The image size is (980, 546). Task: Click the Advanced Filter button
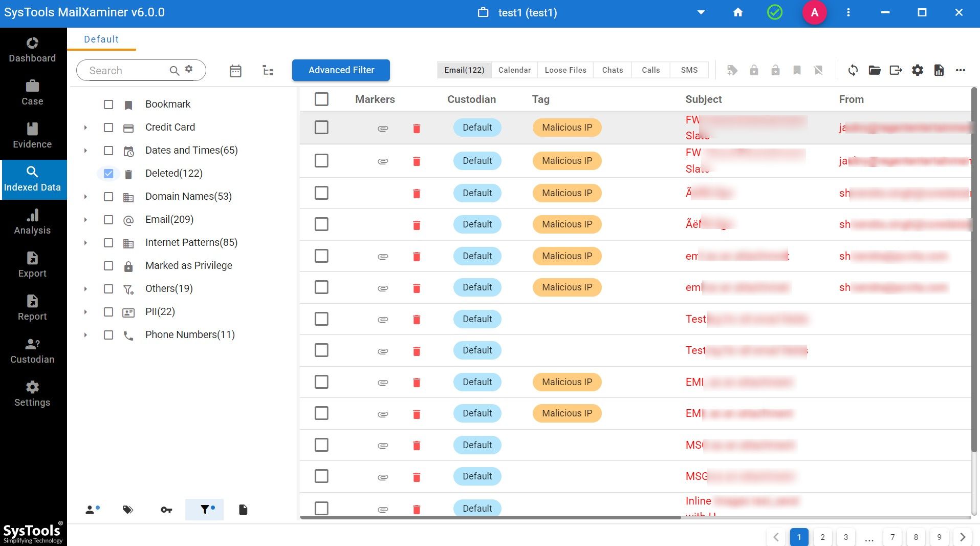(x=341, y=70)
